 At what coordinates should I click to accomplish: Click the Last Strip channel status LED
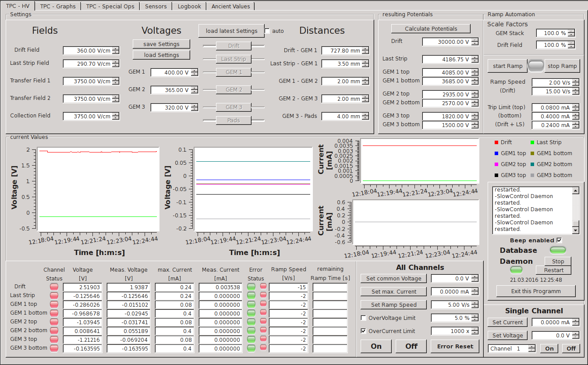click(x=54, y=295)
